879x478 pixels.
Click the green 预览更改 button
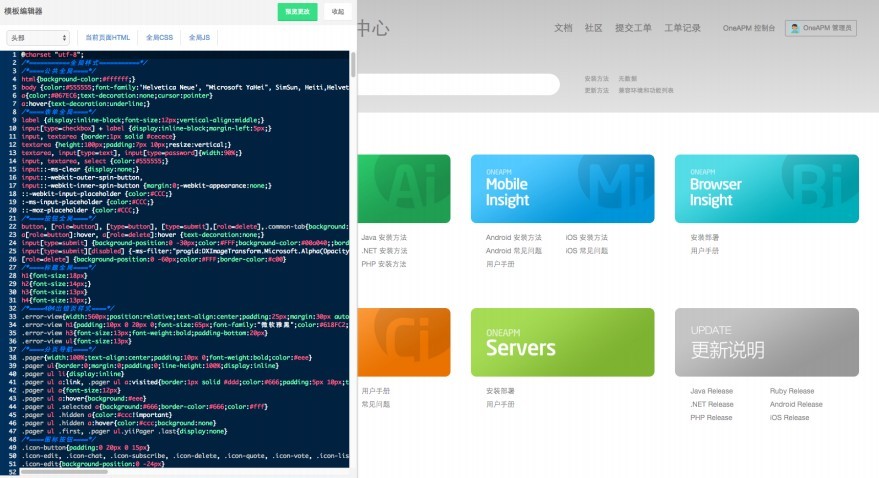point(297,12)
